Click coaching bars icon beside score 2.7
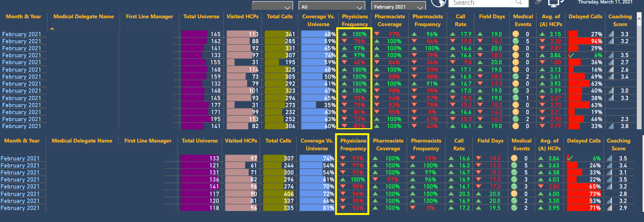 point(611,62)
